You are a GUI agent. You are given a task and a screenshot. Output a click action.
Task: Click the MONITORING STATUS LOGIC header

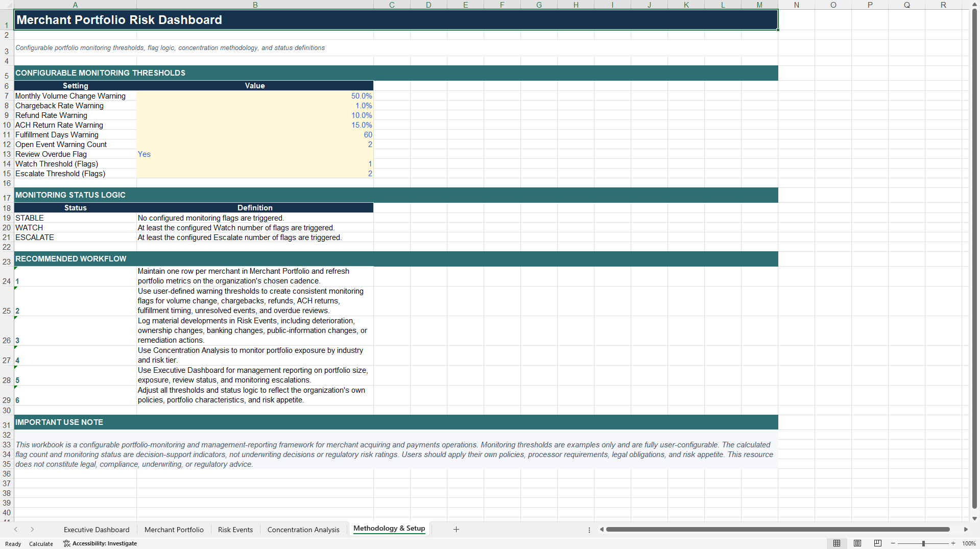pyautogui.click(x=396, y=195)
